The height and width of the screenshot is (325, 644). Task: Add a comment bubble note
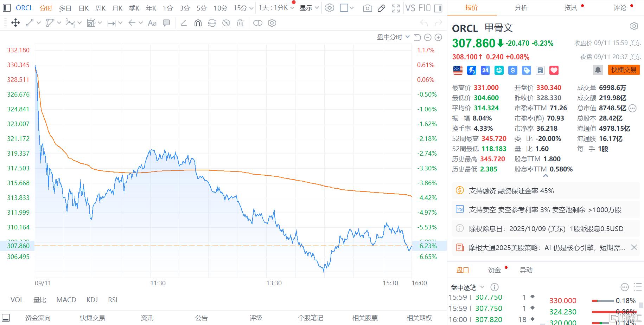click(x=166, y=23)
